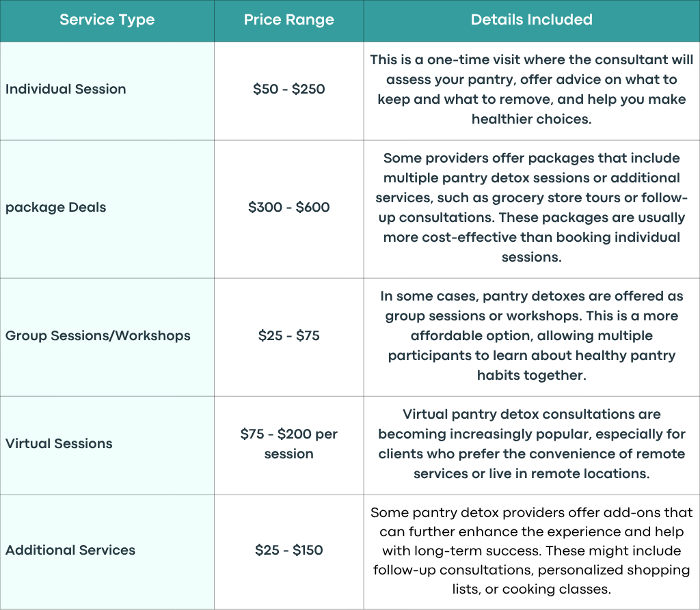700x610 pixels.
Task: Select the Individual Session cell
Action: 107,91
